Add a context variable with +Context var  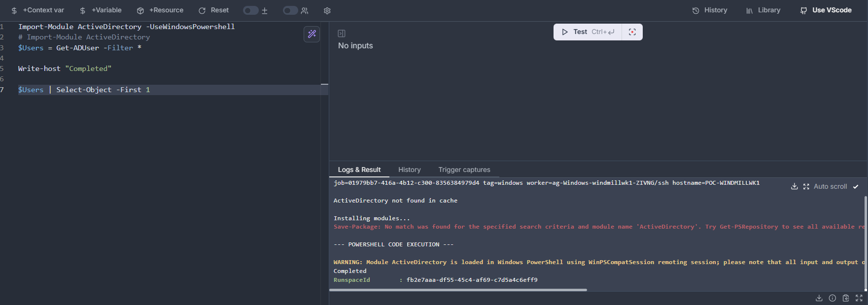pos(37,10)
